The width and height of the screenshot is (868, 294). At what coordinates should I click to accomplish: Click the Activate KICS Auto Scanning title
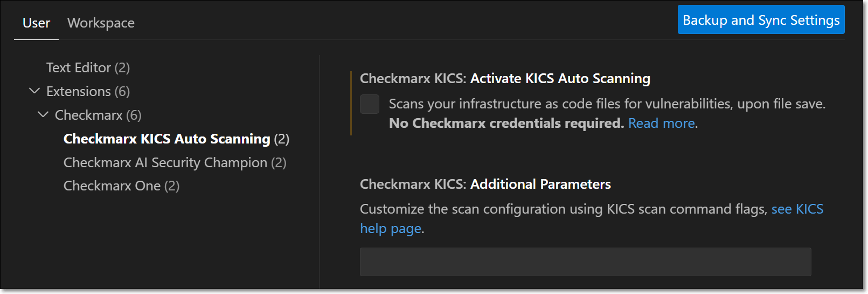pos(560,79)
